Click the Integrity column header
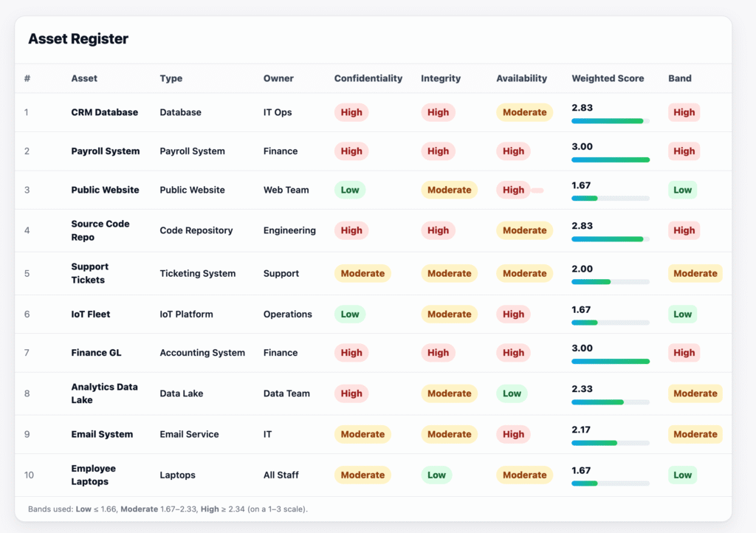The height and width of the screenshot is (533, 756). click(x=441, y=78)
